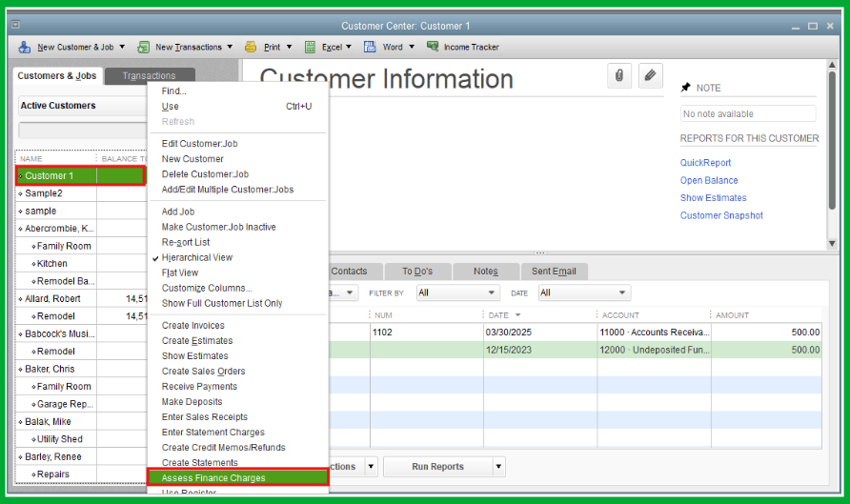Click the 12000 · Undeposited Fun... account cell

[x=654, y=350]
